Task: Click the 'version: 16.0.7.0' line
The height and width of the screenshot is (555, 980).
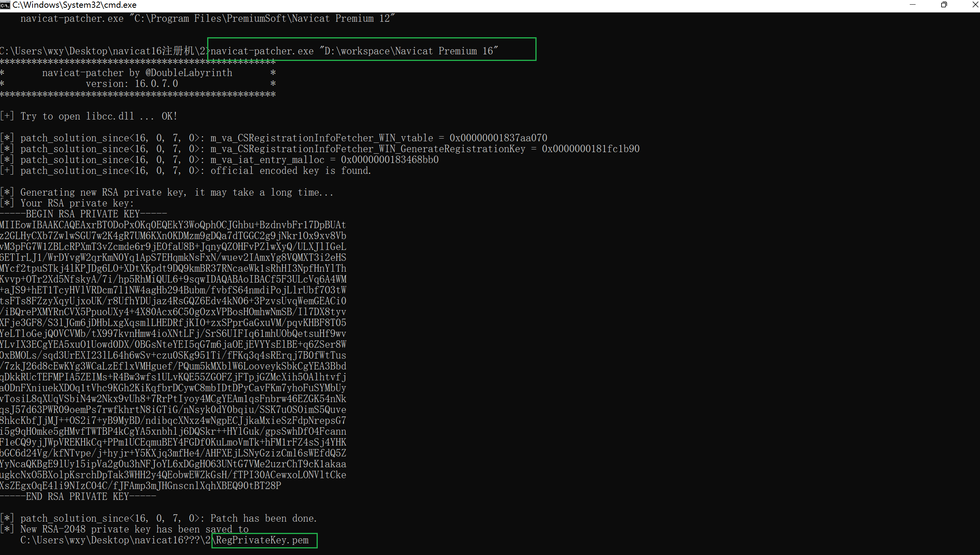Action: [132, 84]
